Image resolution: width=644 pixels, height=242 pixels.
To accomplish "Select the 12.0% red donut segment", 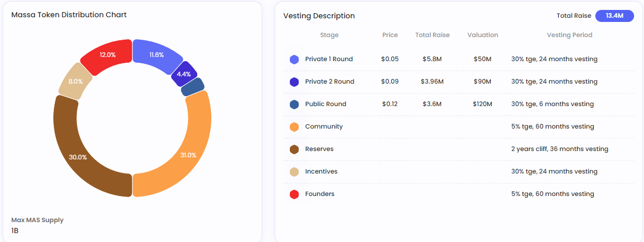I will [107, 54].
